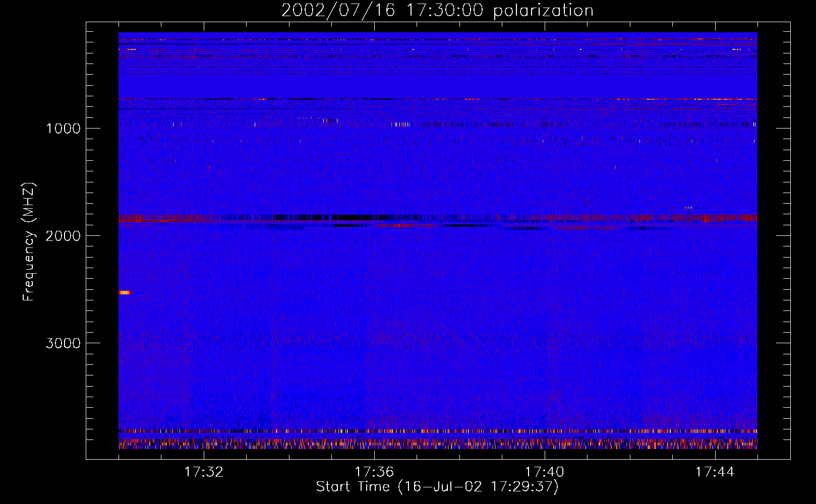This screenshot has width=816, height=504.
Task: Click the plot title '2002/07/16 17:30:00 polarization'
Action: [437, 11]
